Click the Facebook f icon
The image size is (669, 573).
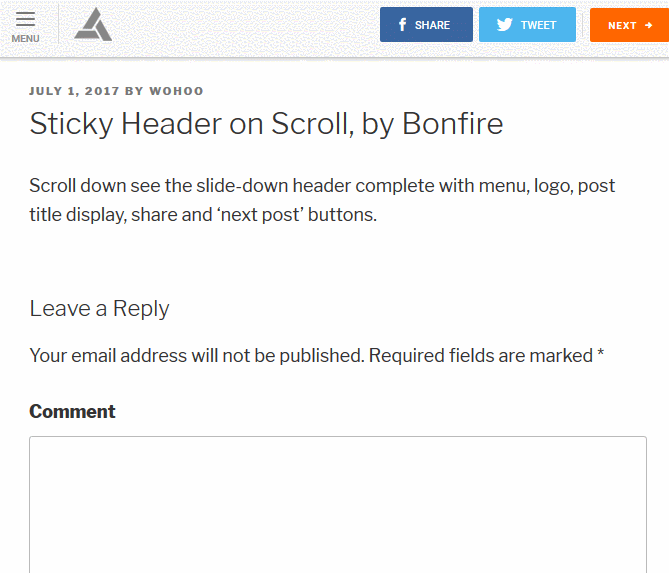tap(402, 24)
